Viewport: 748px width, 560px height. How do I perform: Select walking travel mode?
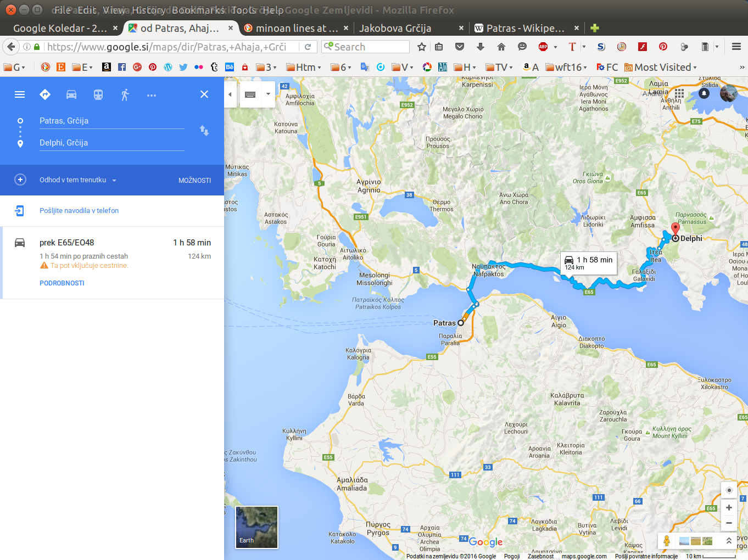[125, 94]
